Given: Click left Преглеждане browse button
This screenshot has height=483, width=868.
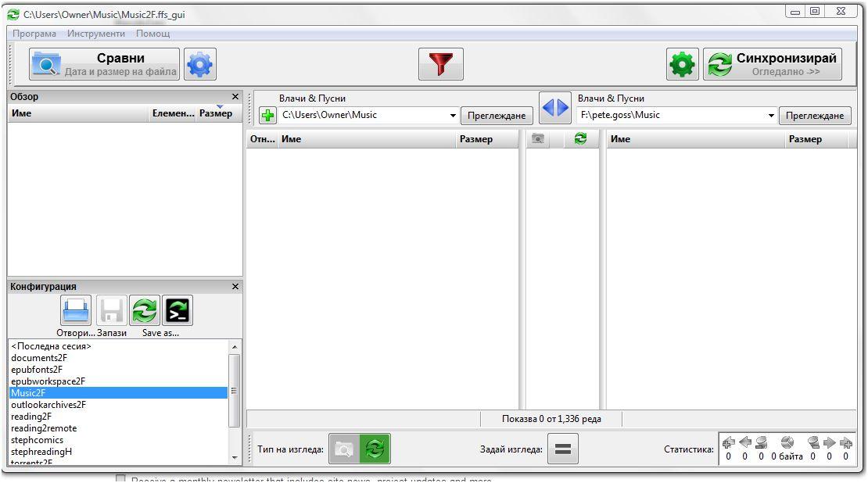Looking at the screenshot, I should [497, 115].
